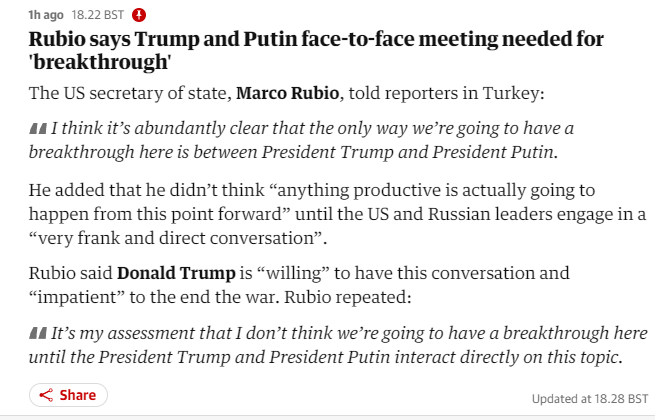Image resolution: width=655 pixels, height=420 pixels.
Task: Open the '1h ago' timestamp link
Action: click(46, 15)
